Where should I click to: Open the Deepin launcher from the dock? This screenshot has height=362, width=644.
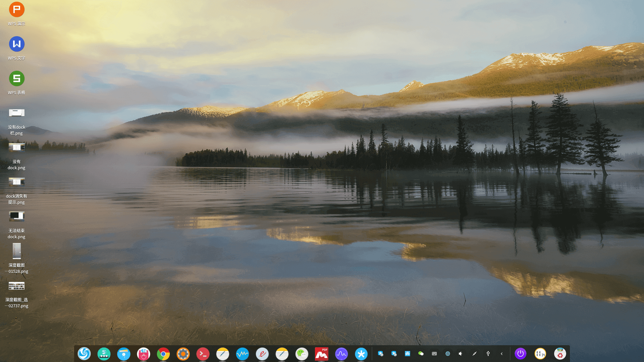84,354
